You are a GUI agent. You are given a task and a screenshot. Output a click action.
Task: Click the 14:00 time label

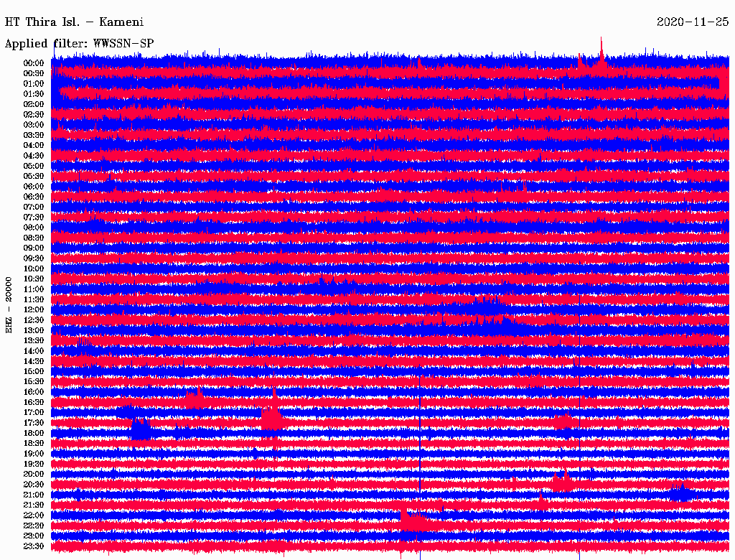(x=34, y=351)
